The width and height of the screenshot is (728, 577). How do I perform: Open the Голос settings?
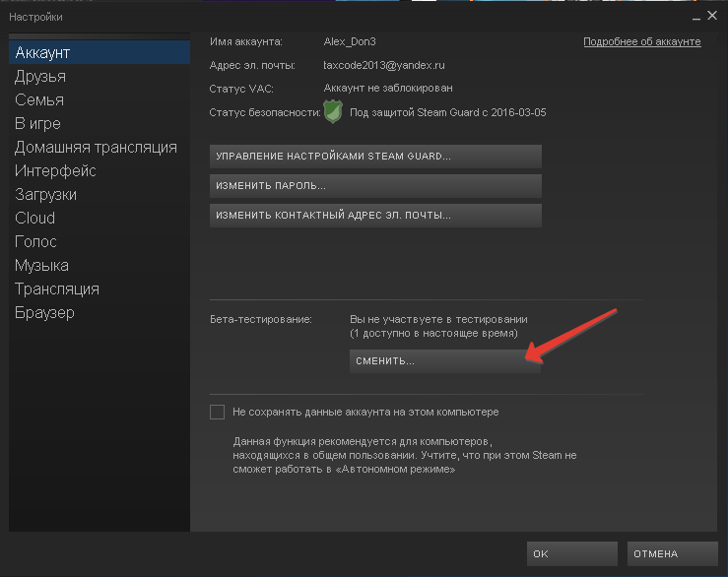pyautogui.click(x=35, y=241)
